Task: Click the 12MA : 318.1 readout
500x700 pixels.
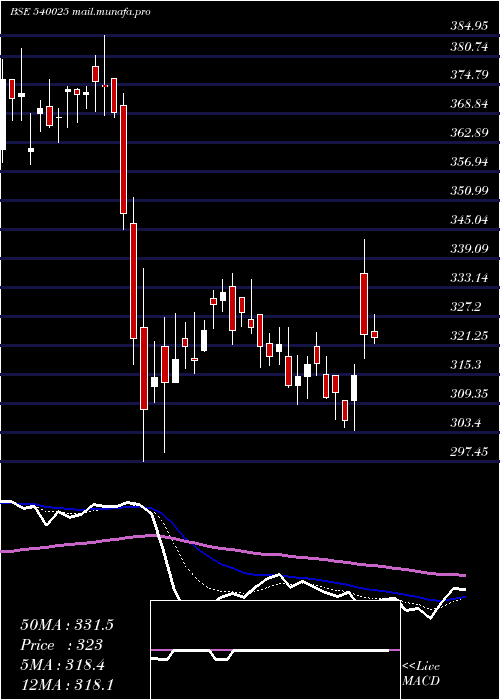Action: (x=67, y=684)
